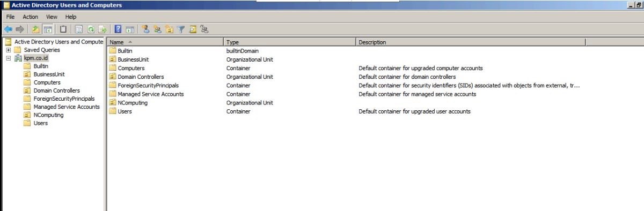Image resolution: width=644 pixels, height=211 pixels.
Task: Select the kpm.co.id domain in the tree
Action: tap(35, 58)
